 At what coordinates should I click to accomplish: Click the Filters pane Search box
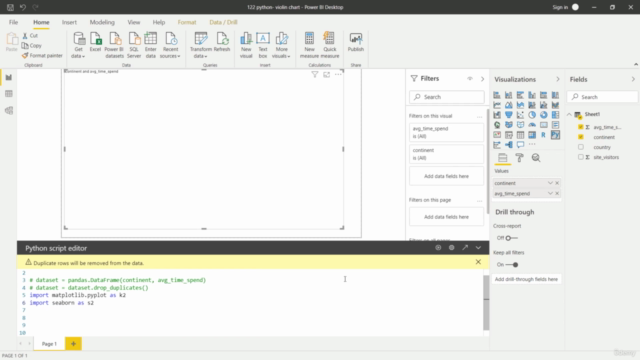point(447,97)
